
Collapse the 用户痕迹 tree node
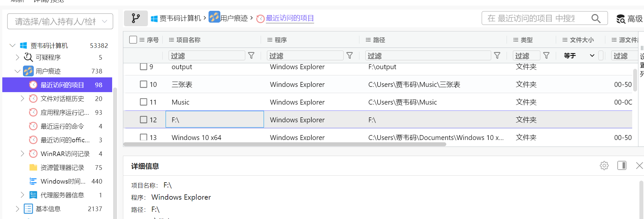pos(17,71)
